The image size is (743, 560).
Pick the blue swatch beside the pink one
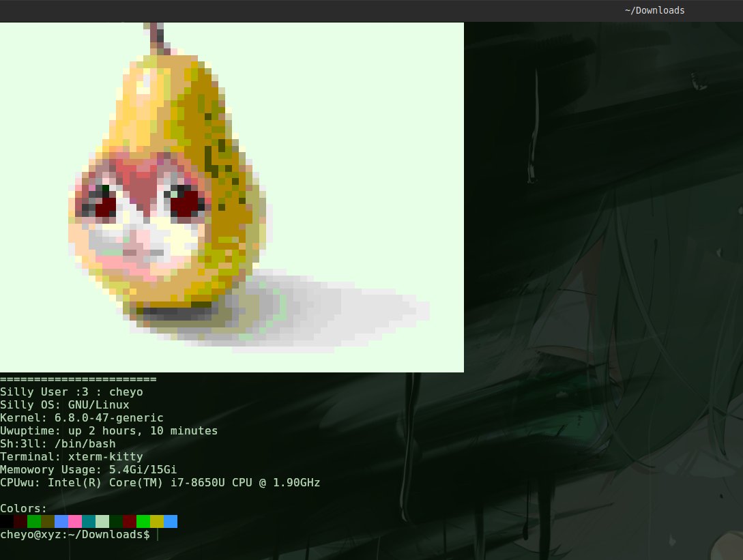pyautogui.click(x=61, y=522)
